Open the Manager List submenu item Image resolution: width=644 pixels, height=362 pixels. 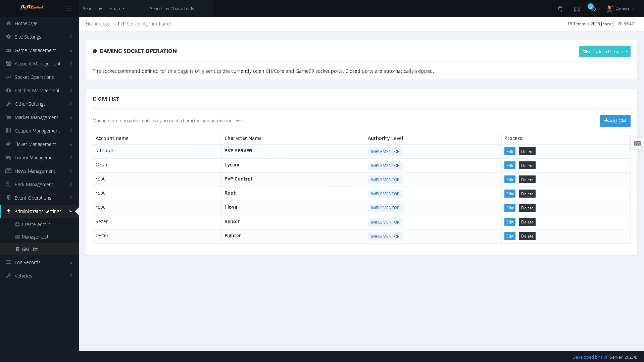[x=35, y=237]
